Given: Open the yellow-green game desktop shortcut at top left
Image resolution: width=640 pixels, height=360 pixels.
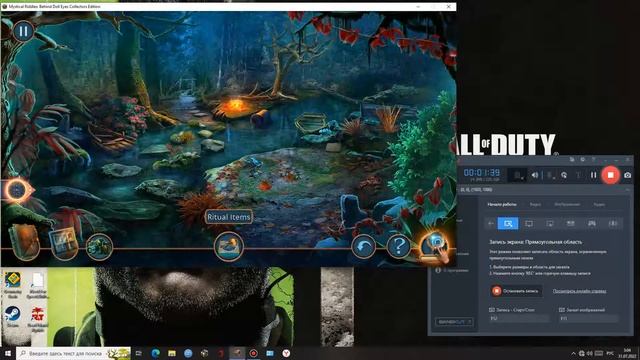Looking at the screenshot, I should 13,284.
